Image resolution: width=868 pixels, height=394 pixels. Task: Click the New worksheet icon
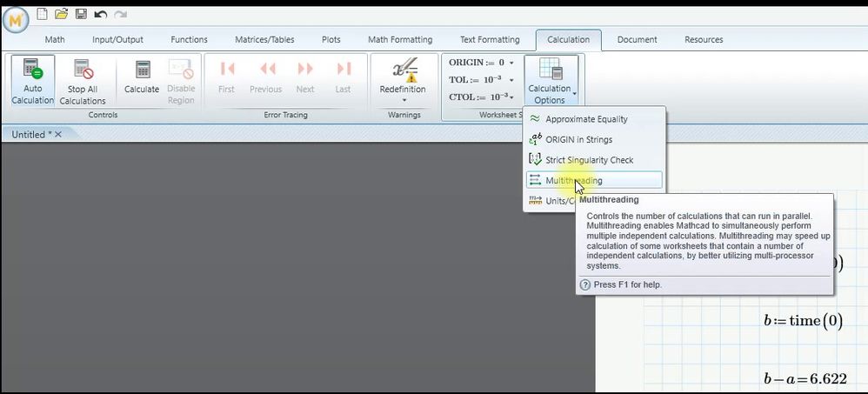[x=42, y=14]
